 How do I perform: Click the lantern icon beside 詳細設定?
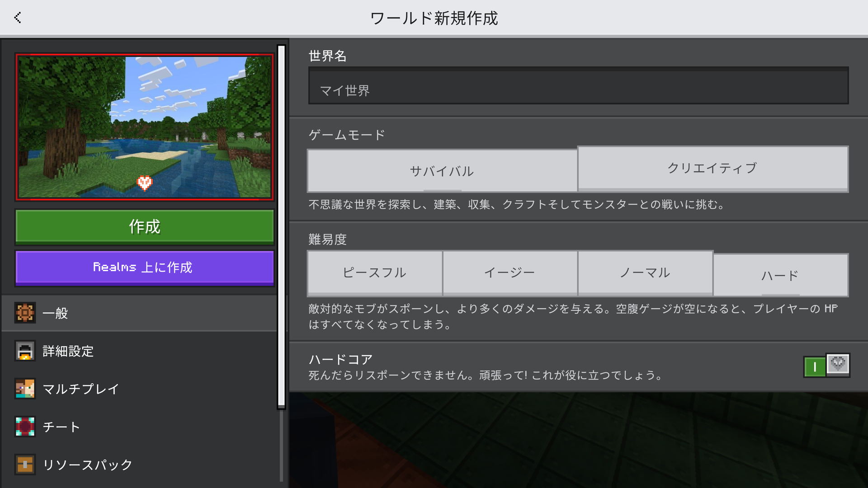(x=25, y=351)
